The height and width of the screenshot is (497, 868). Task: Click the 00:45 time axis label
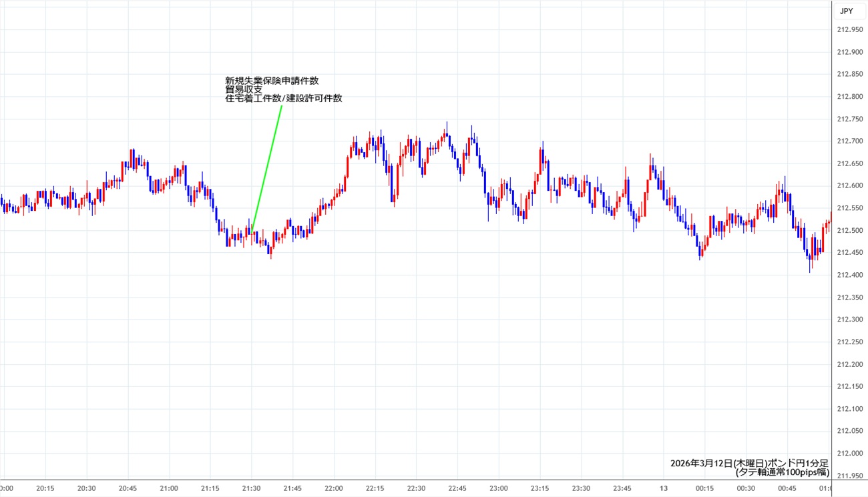(x=787, y=488)
